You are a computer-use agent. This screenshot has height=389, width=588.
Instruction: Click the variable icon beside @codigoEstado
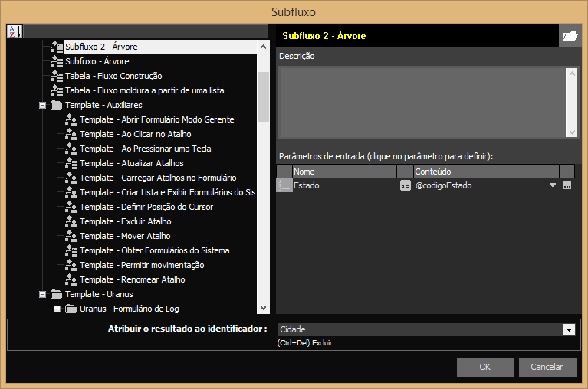[x=405, y=185]
